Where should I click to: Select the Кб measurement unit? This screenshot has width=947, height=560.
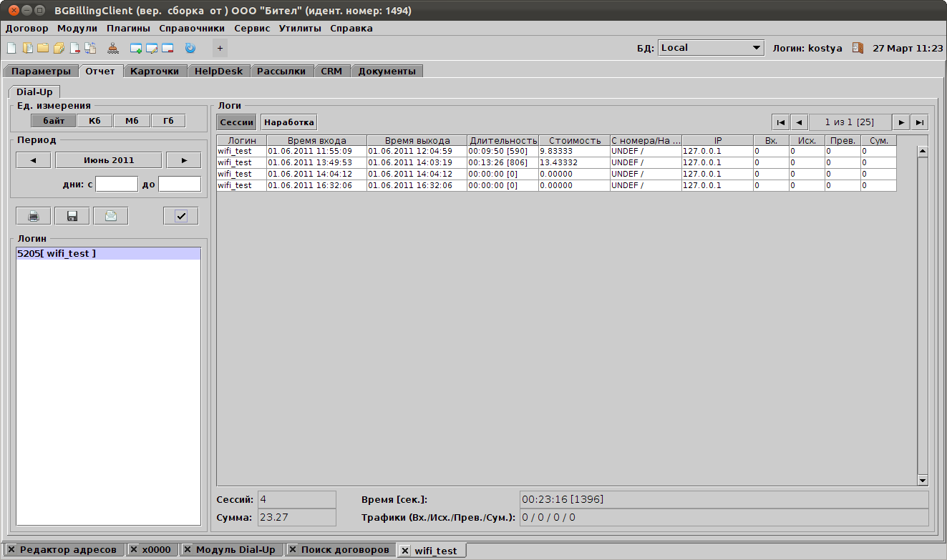[94, 121]
